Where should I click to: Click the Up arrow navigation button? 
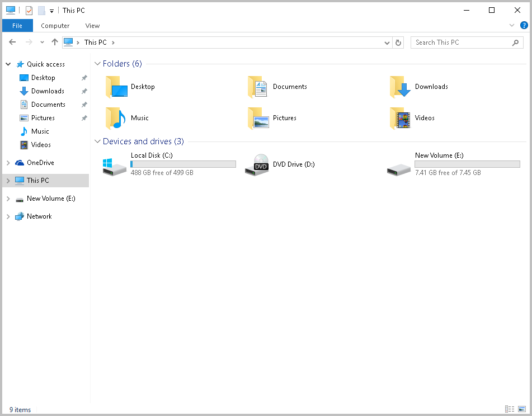tap(54, 42)
